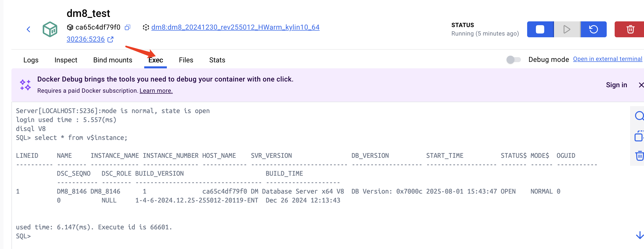644x249 pixels.
Task: Restart the dm8_test container
Action: click(x=594, y=30)
